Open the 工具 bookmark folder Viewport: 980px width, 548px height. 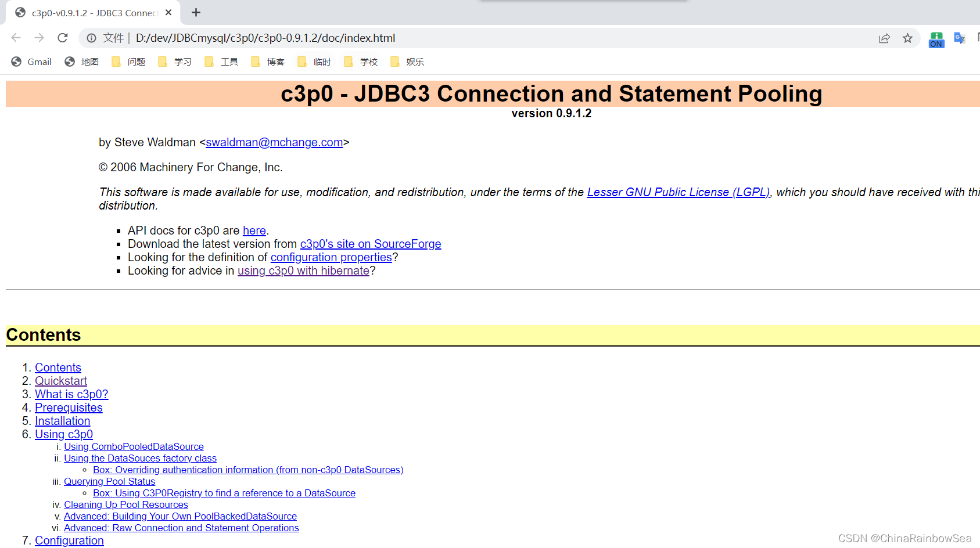[x=221, y=62]
